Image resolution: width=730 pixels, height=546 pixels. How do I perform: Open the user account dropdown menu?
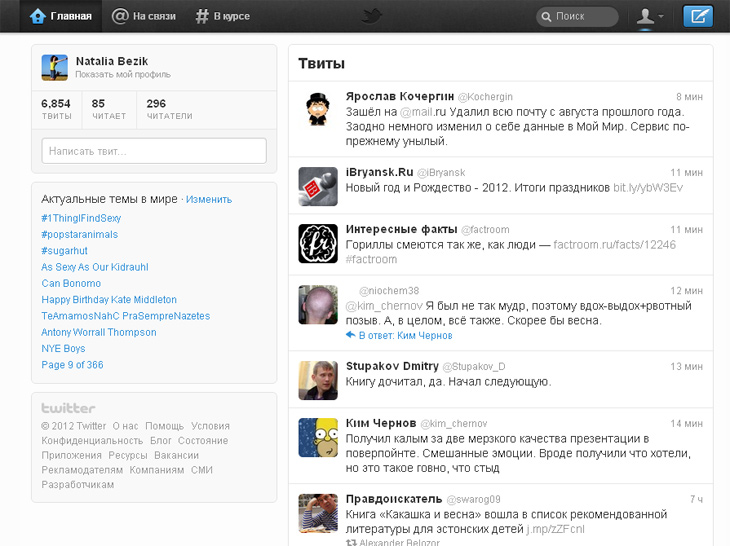[x=650, y=16]
